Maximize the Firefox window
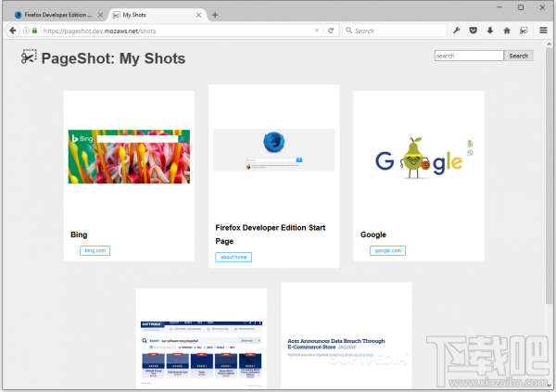The height and width of the screenshot is (392, 556). tap(521, 7)
